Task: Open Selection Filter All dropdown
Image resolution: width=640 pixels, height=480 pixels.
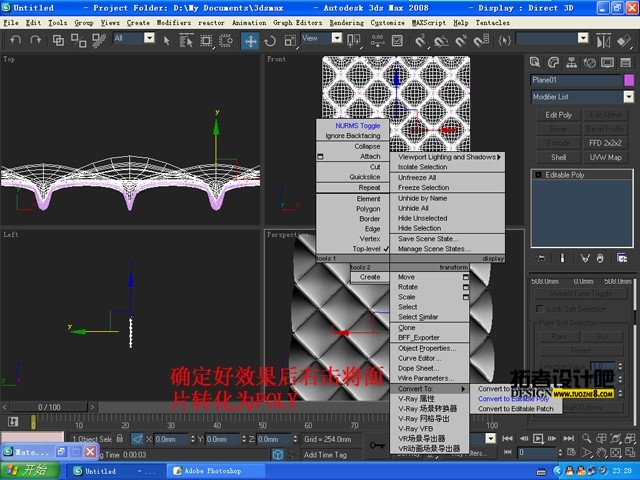Action: pos(149,38)
